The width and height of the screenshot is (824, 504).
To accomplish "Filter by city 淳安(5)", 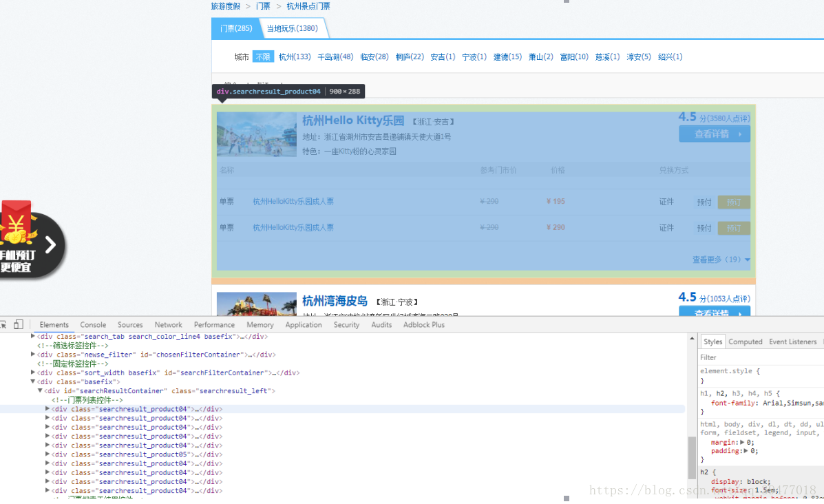I will point(639,56).
